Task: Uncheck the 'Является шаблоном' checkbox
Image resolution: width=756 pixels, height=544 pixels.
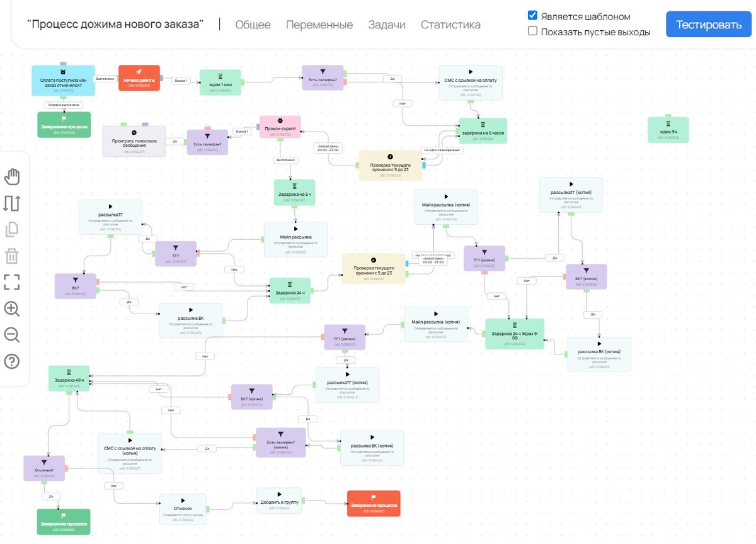Action: (x=532, y=16)
